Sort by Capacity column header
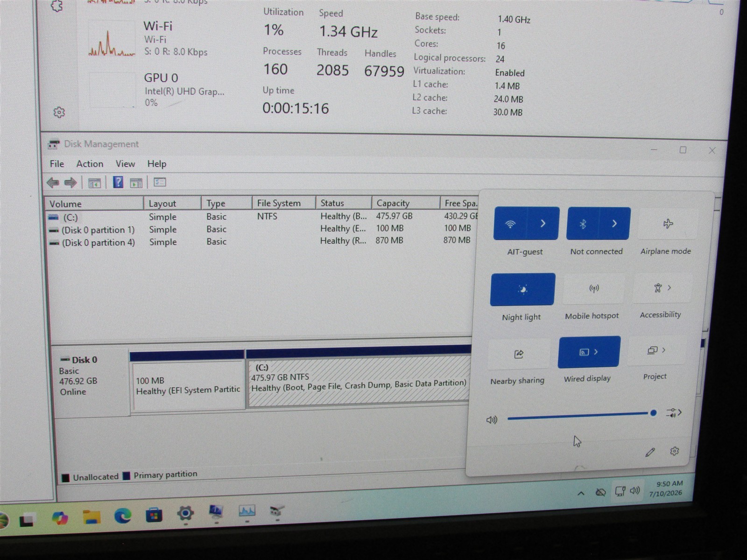The height and width of the screenshot is (560, 747). tap(406, 203)
